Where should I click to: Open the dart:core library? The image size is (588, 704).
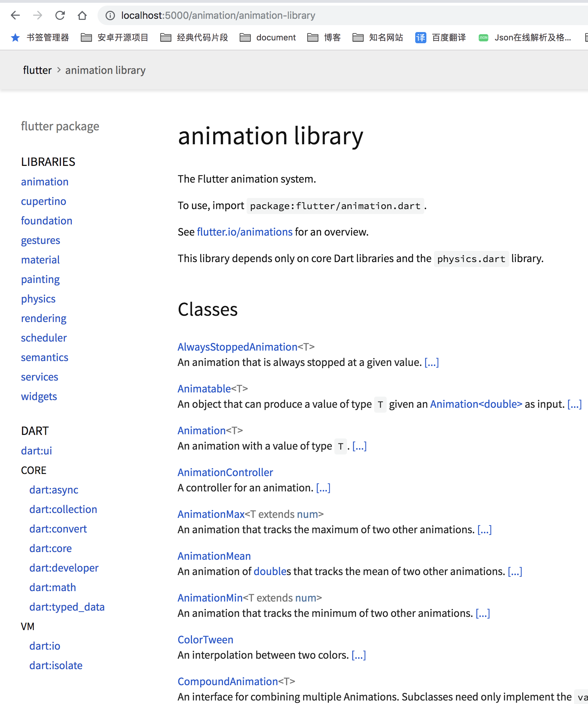point(51,548)
